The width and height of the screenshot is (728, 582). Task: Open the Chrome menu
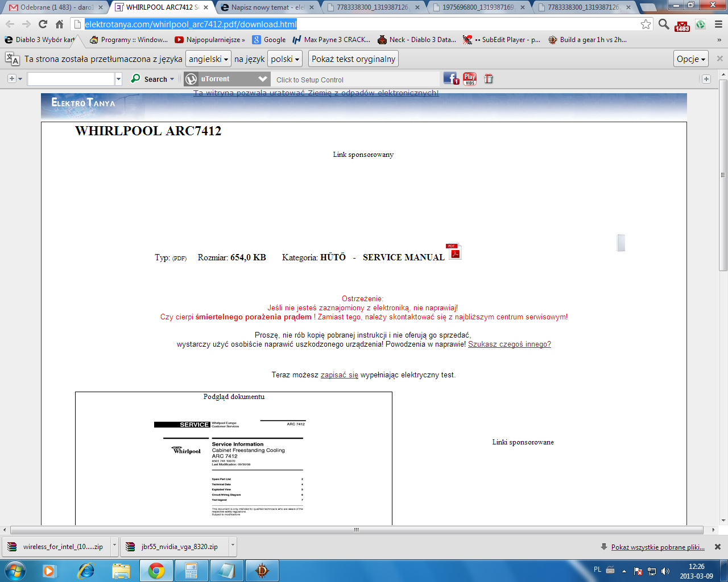(x=718, y=24)
